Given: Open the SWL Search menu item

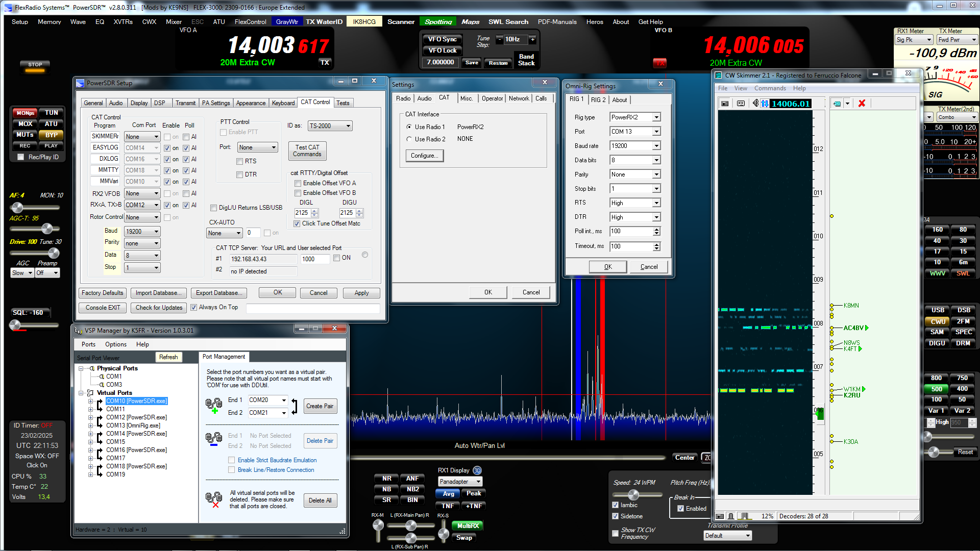Looking at the screenshot, I should pos(508,22).
